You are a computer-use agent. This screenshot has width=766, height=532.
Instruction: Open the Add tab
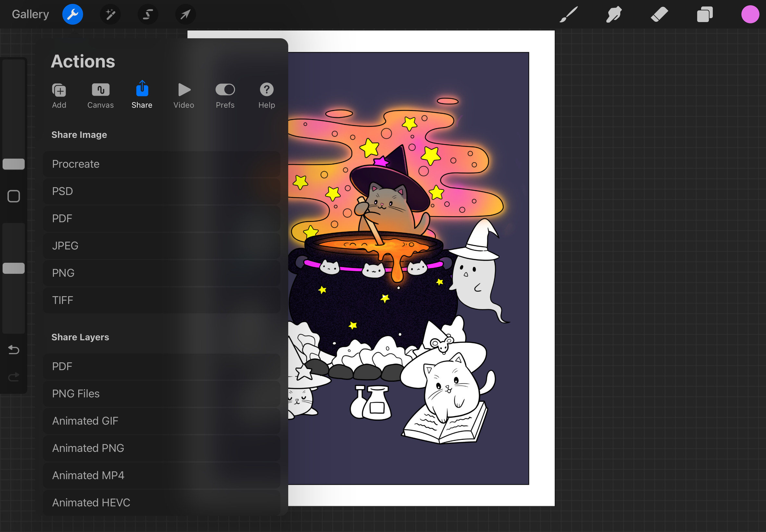[x=59, y=95]
